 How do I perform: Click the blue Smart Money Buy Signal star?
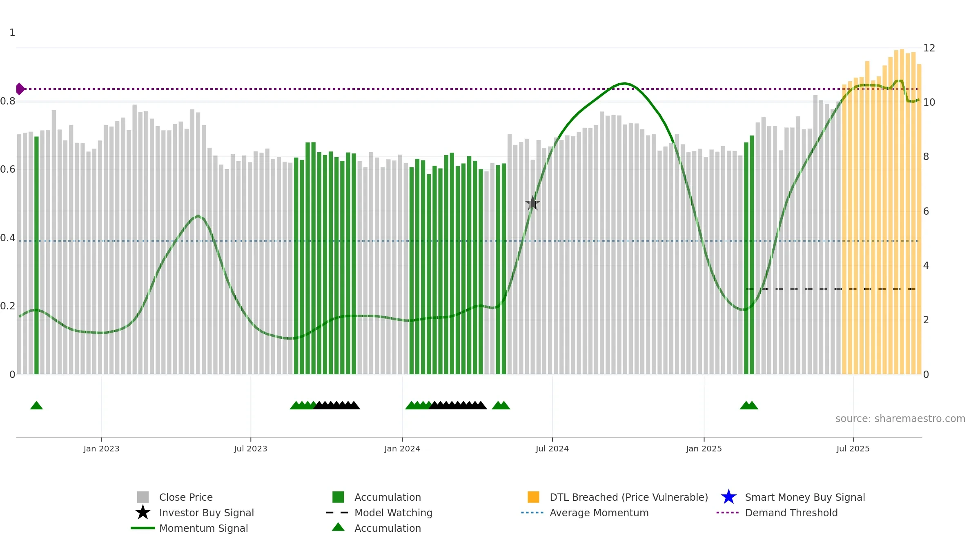pos(728,497)
